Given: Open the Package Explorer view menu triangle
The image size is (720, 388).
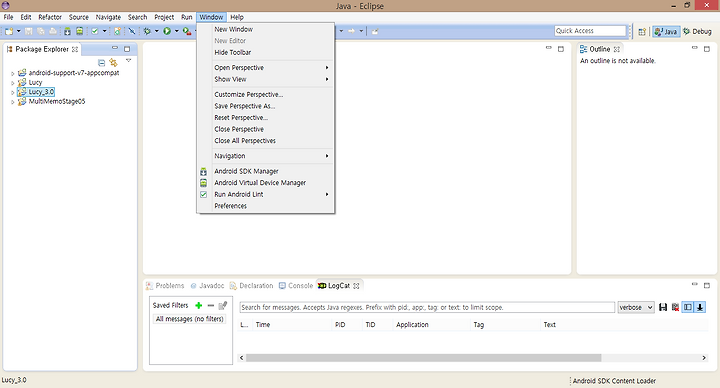Looking at the screenshot, I should click(x=129, y=61).
